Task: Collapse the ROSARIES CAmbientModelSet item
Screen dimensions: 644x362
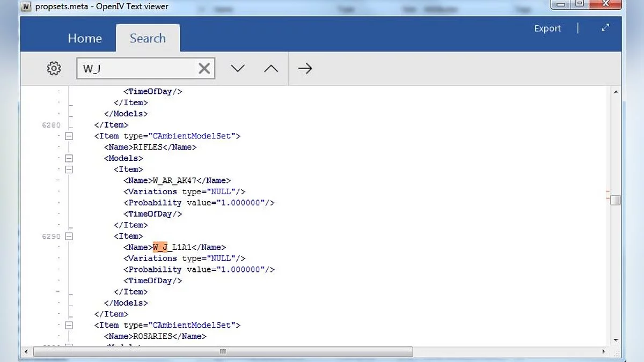Action: [x=69, y=325]
